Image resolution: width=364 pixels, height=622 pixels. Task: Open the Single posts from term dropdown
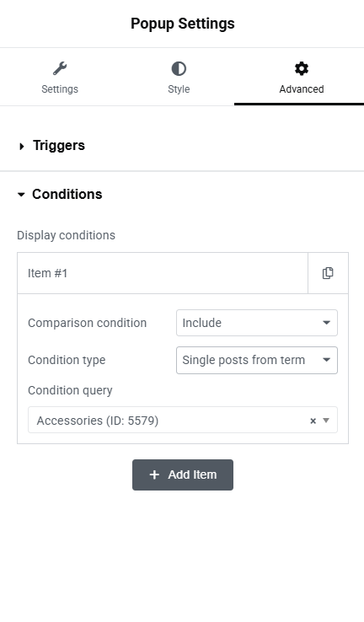[257, 360]
